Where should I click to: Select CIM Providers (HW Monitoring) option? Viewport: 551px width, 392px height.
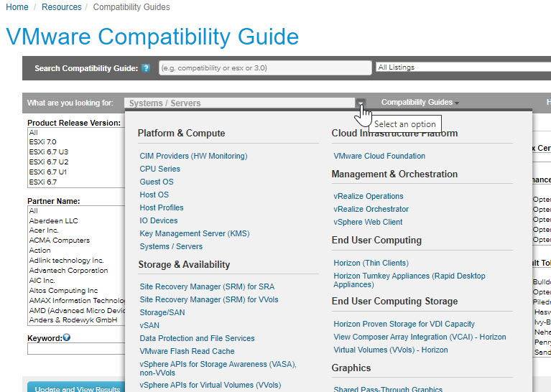click(193, 156)
